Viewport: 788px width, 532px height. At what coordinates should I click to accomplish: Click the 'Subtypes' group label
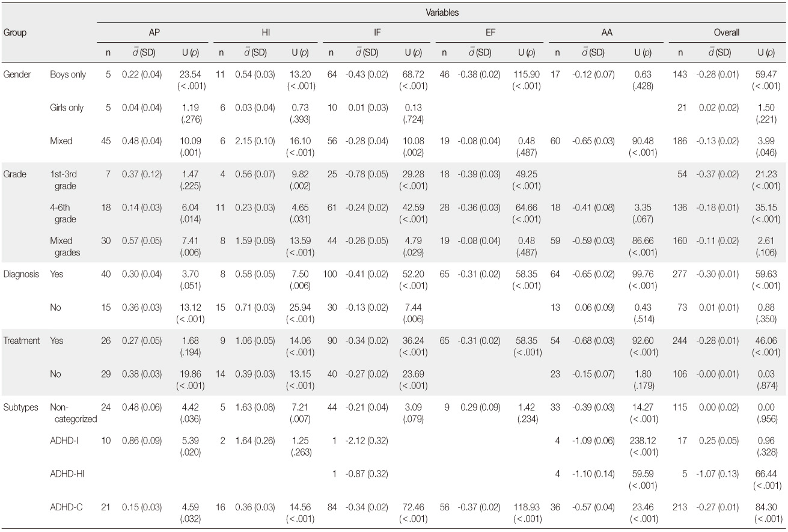pyautogui.click(x=19, y=407)
